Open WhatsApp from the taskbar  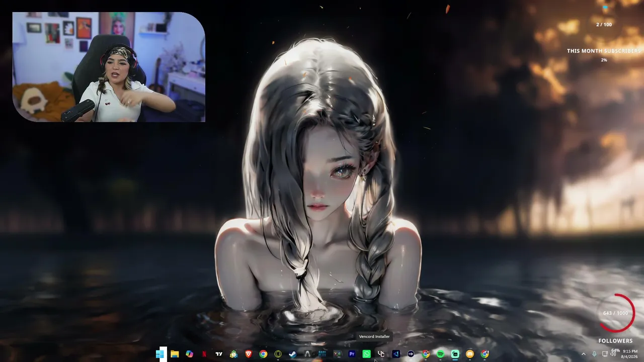coord(366,354)
